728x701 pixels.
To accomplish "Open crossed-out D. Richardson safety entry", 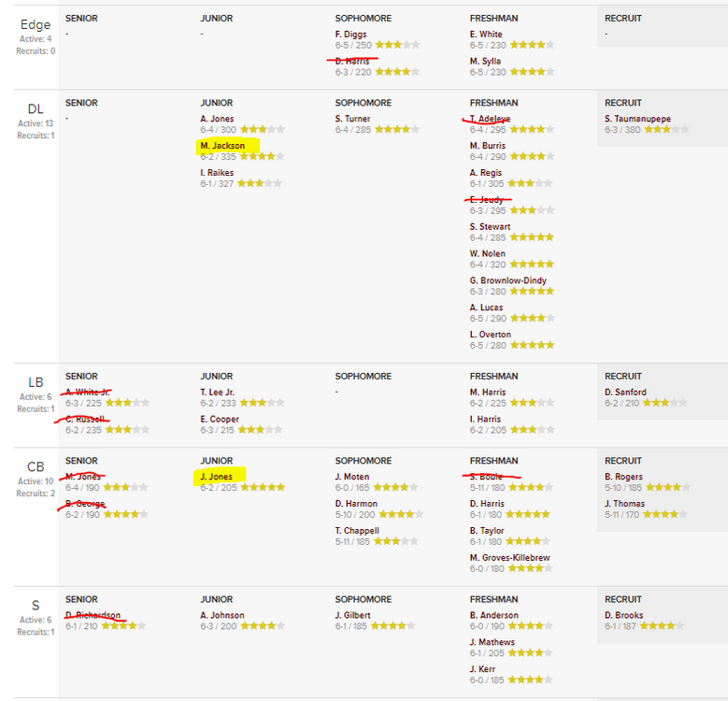I will [93, 615].
